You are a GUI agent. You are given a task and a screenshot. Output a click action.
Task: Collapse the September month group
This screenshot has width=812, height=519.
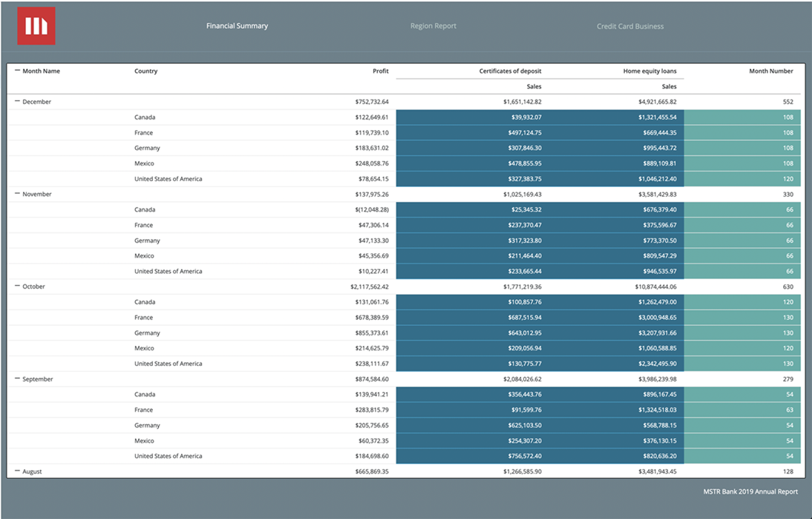click(x=16, y=379)
